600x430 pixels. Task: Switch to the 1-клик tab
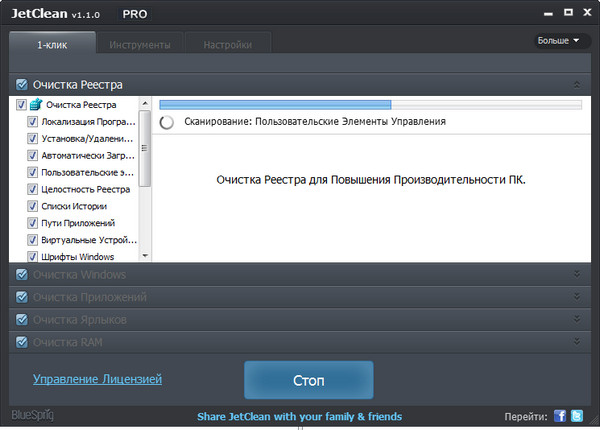click(x=52, y=43)
